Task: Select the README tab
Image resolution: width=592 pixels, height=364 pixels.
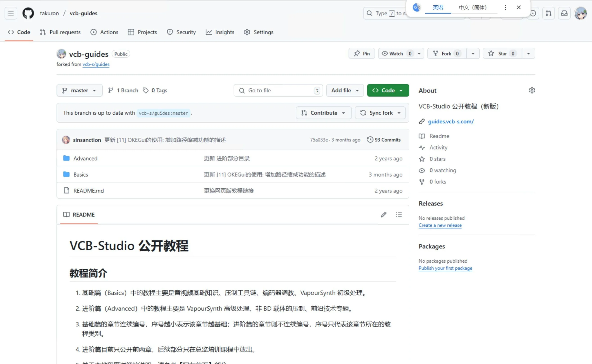Action: click(x=79, y=215)
